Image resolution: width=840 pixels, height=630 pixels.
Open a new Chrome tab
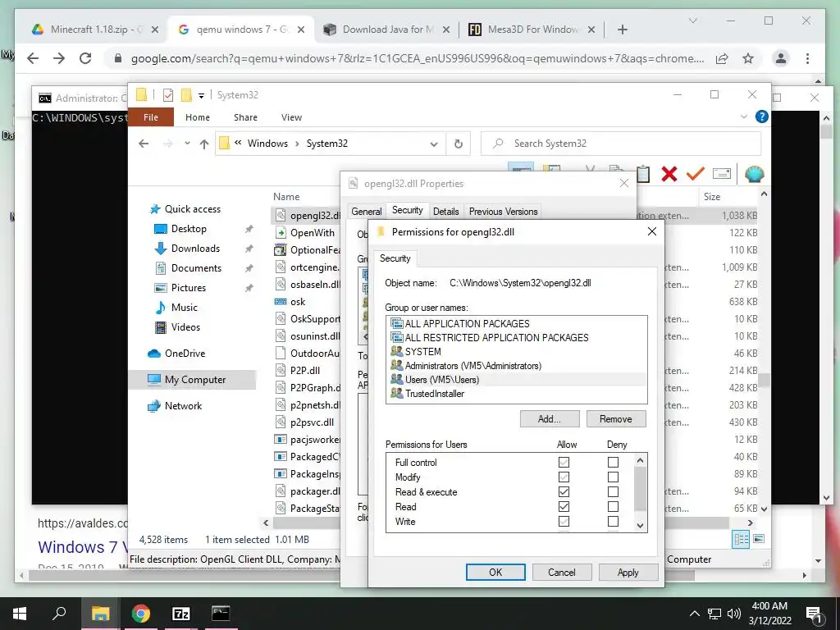pos(623,30)
